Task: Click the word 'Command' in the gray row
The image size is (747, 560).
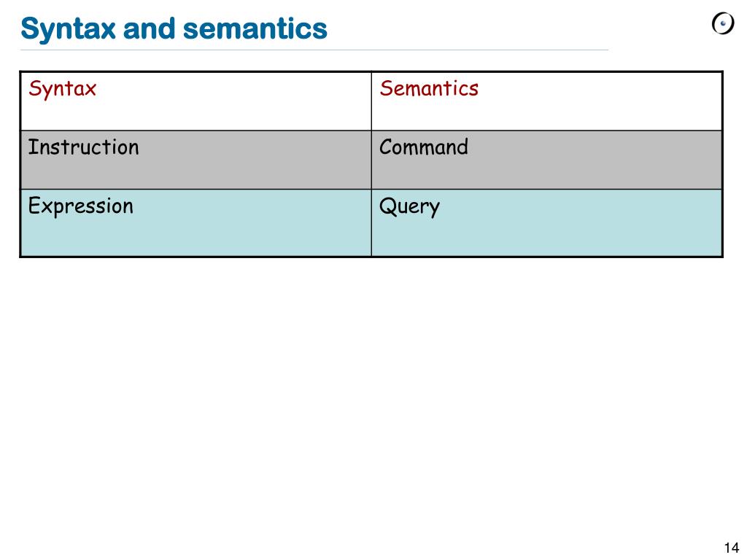Action: pyautogui.click(x=424, y=147)
